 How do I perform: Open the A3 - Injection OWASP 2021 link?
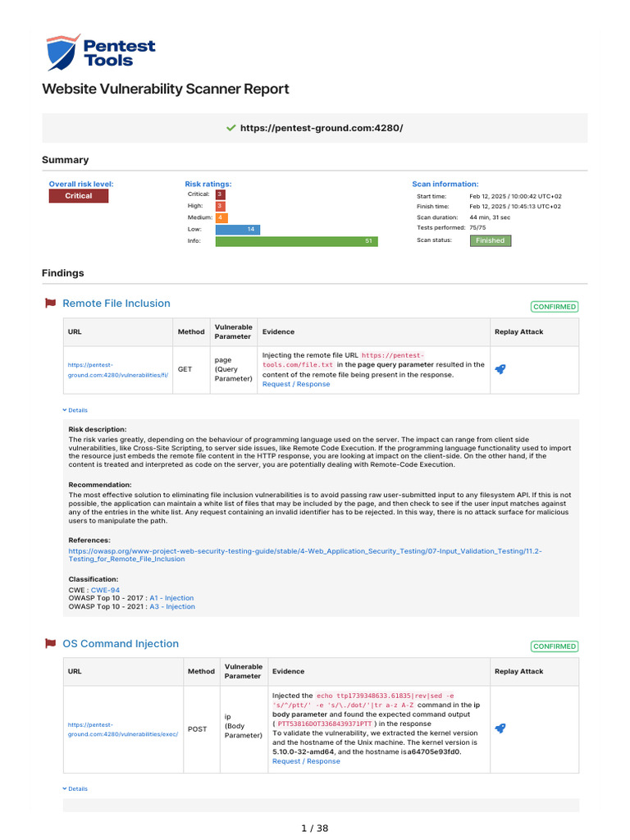click(172, 606)
